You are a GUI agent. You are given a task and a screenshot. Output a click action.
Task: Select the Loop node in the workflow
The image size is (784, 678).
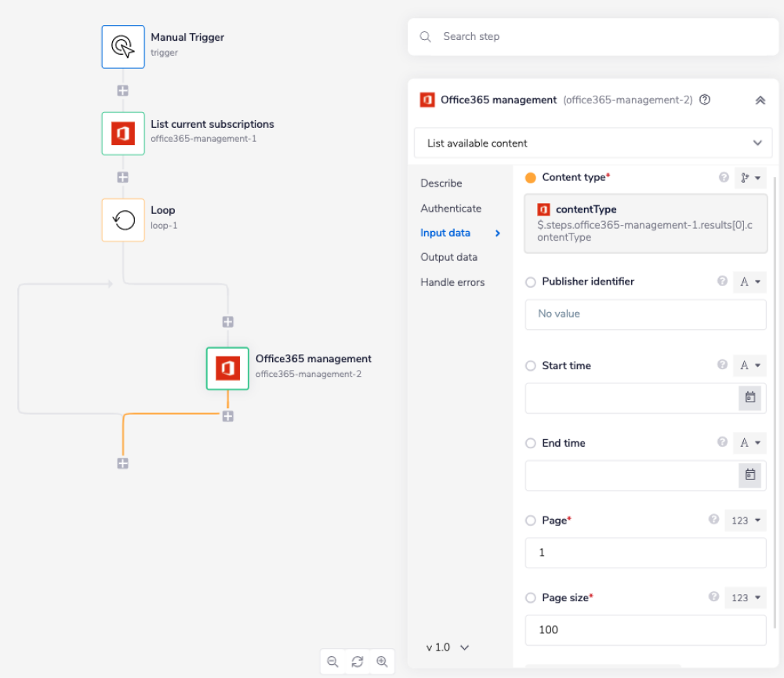pyautogui.click(x=122, y=219)
